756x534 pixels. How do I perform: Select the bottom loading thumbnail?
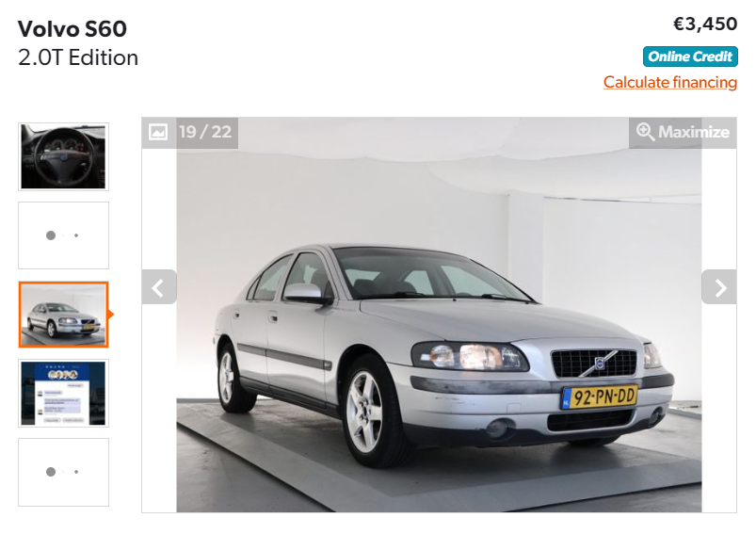(x=63, y=472)
